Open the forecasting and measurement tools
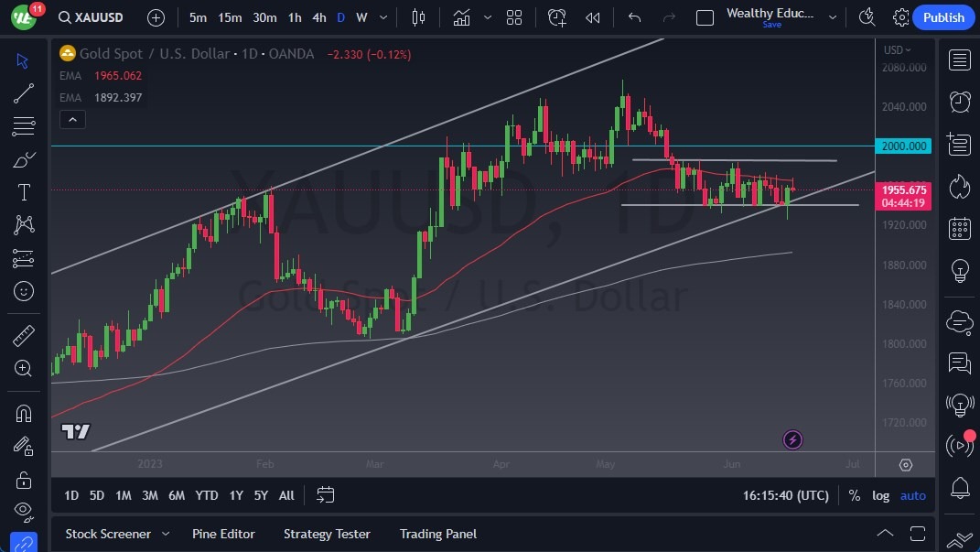Image resolution: width=980 pixels, height=552 pixels. click(x=23, y=258)
